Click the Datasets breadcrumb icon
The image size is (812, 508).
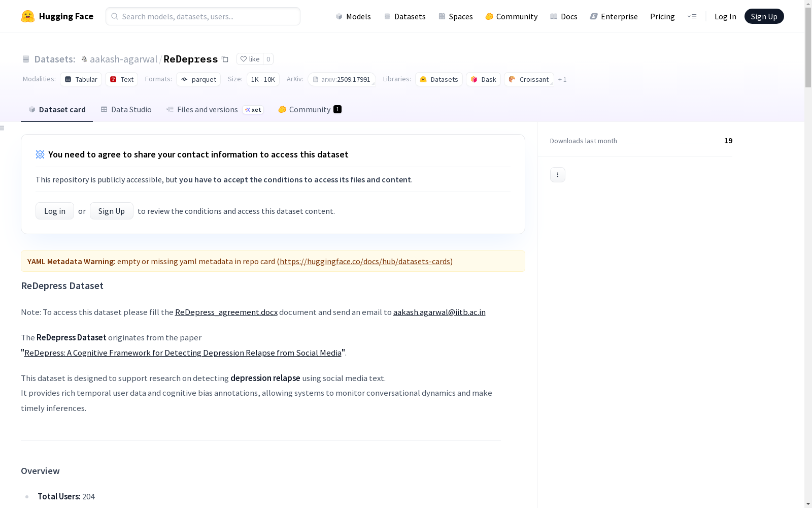(26, 59)
